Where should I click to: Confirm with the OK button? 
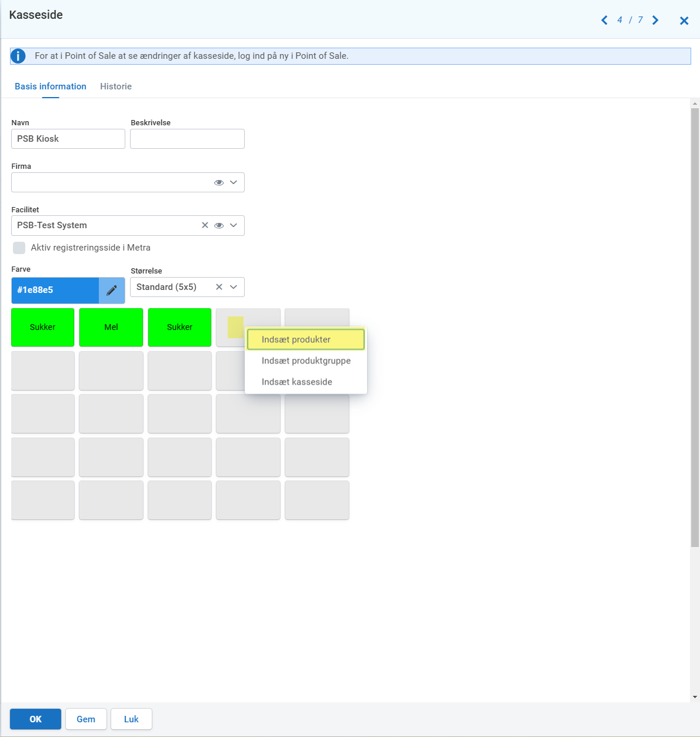[x=35, y=719]
